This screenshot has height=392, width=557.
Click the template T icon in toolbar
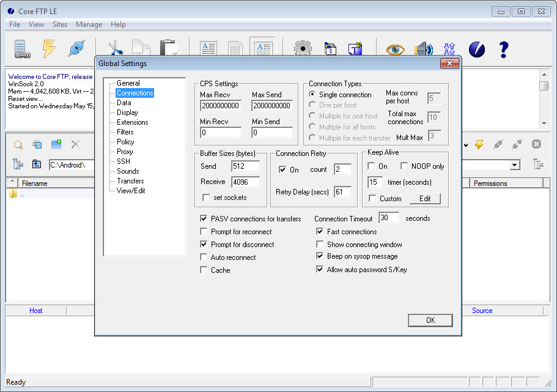(x=355, y=48)
